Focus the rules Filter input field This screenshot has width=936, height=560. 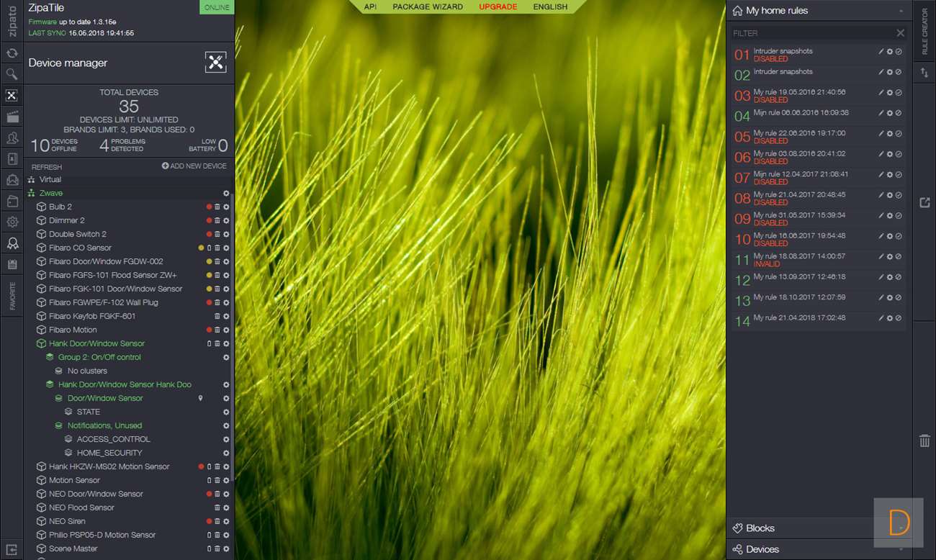click(x=812, y=33)
